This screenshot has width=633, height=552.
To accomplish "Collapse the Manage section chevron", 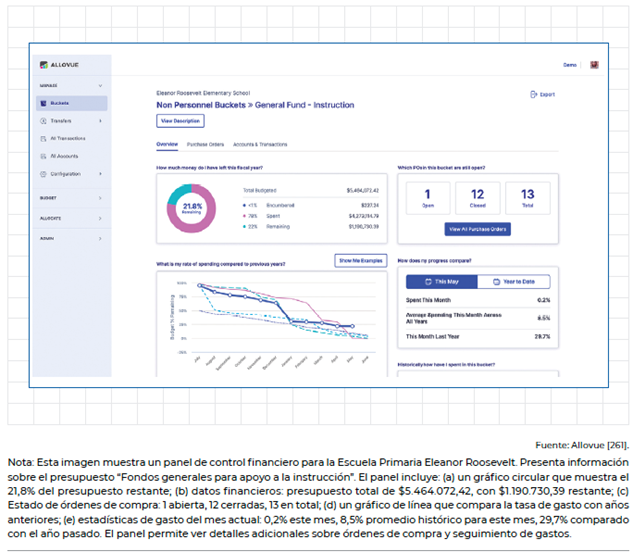I will [101, 86].
